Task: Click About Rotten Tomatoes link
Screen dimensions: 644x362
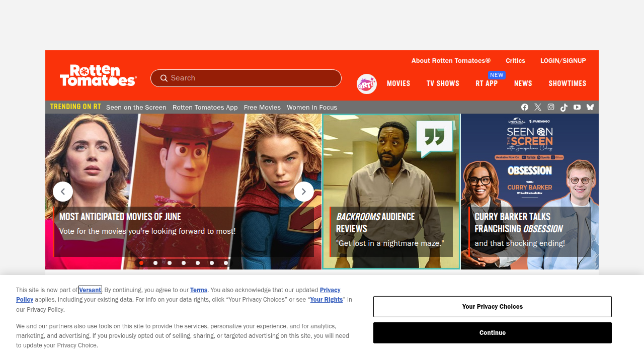Action: pos(451,61)
